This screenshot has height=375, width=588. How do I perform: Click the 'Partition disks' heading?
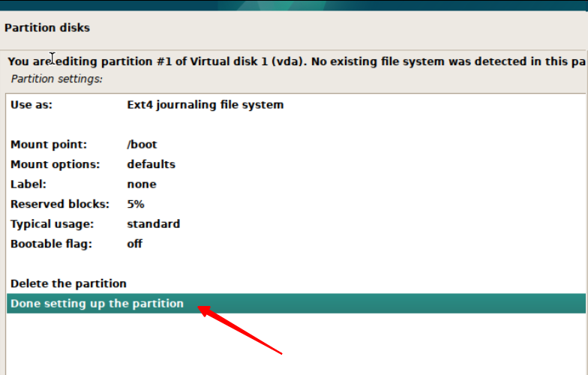(47, 28)
